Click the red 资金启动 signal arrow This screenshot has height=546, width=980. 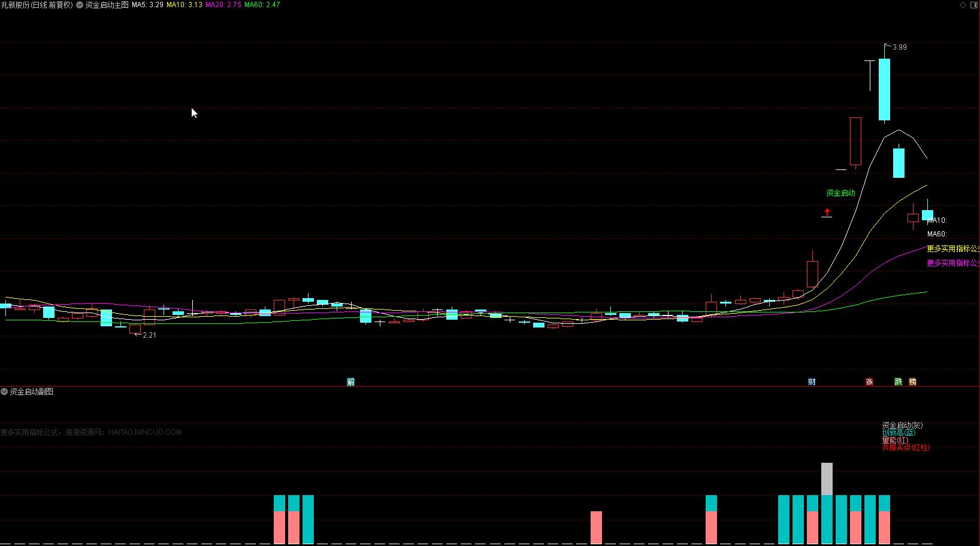[827, 212]
